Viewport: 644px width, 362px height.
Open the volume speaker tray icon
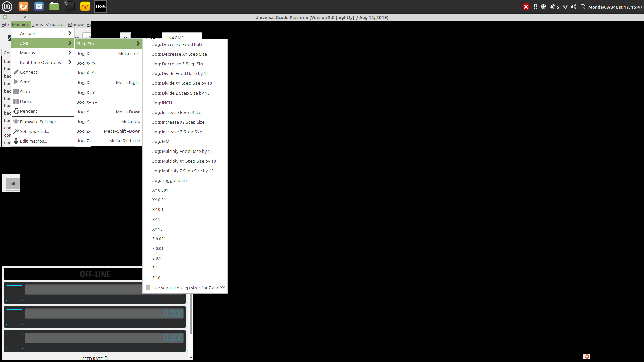click(x=574, y=7)
